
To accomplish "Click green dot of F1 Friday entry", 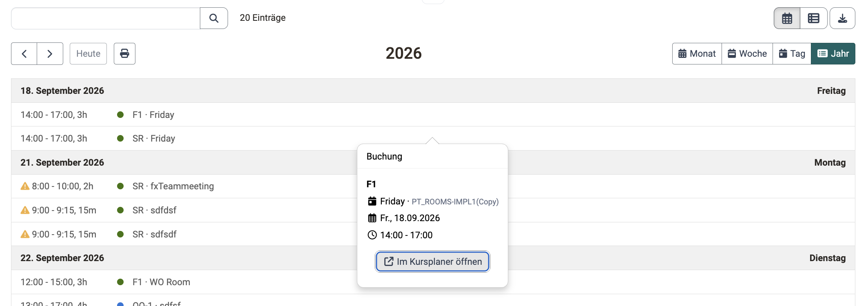I will [120, 115].
